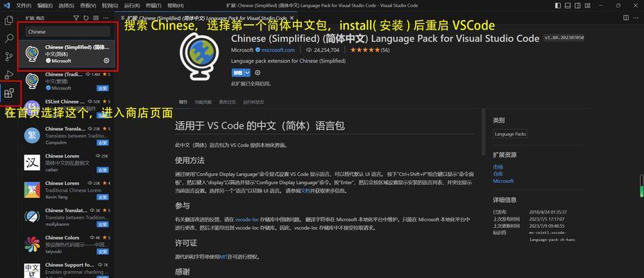Select Chinese Colors extension by taiyuuki
This screenshot has height=278, width=644.
pos(66,244)
